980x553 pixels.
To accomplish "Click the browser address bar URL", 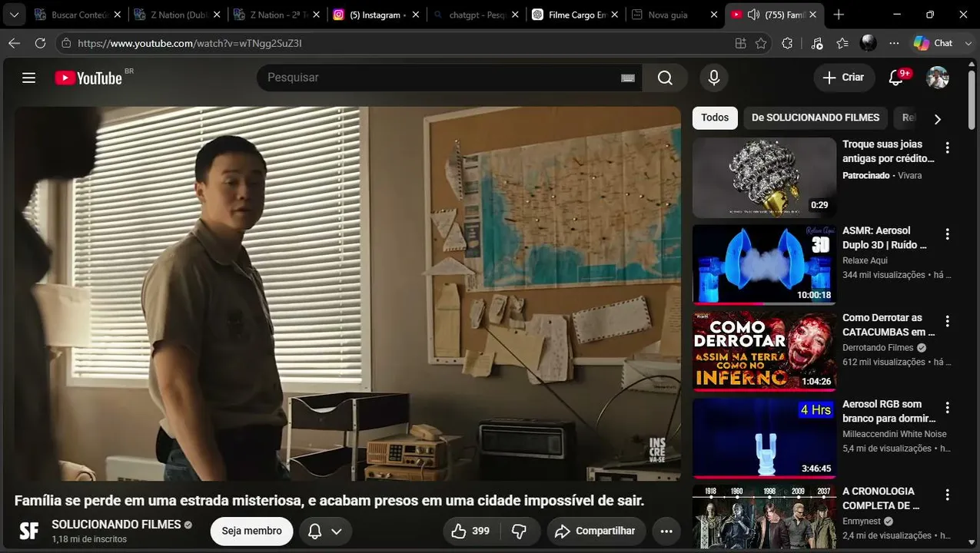I will [x=190, y=43].
